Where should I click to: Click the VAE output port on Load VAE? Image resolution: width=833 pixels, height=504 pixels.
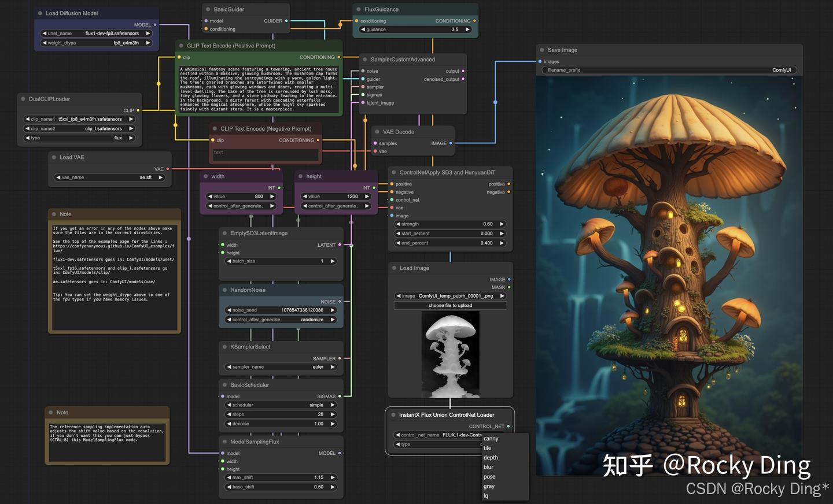[x=168, y=169]
